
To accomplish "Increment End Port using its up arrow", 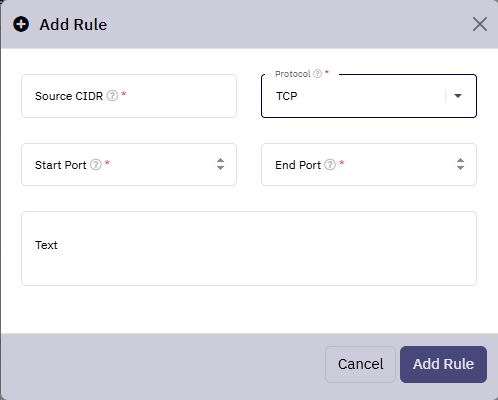I will click(x=460, y=160).
